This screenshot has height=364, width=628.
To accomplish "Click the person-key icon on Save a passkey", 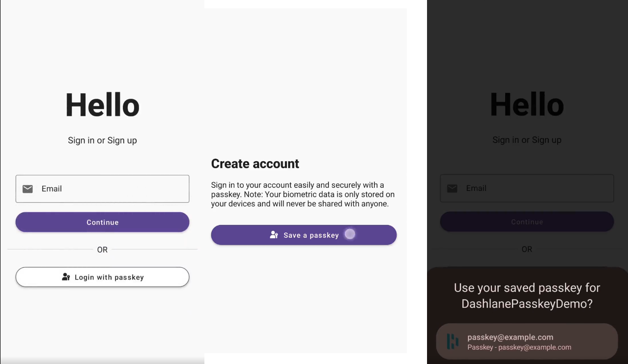I will 274,235.
